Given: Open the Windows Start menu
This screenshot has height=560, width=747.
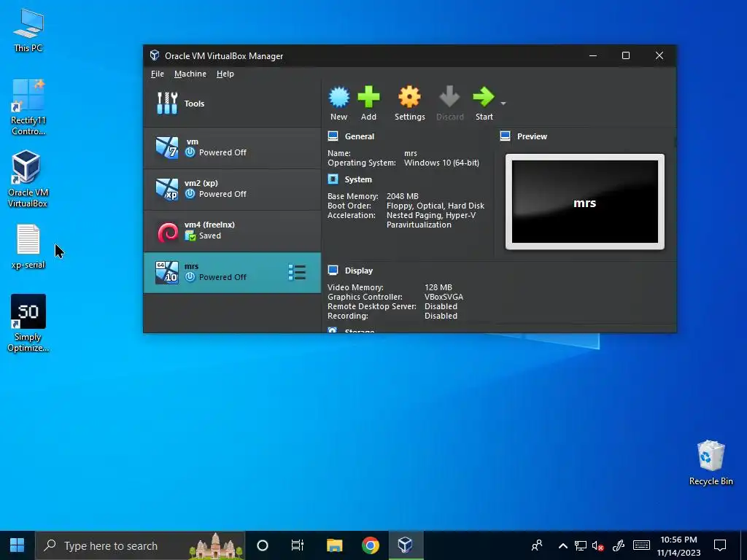Looking at the screenshot, I should click(18, 545).
